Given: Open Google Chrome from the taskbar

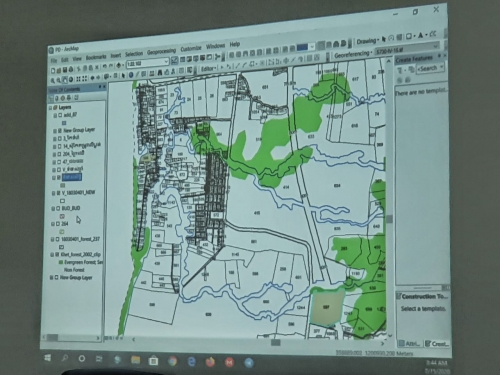Looking at the screenshot, I should click(172, 361).
